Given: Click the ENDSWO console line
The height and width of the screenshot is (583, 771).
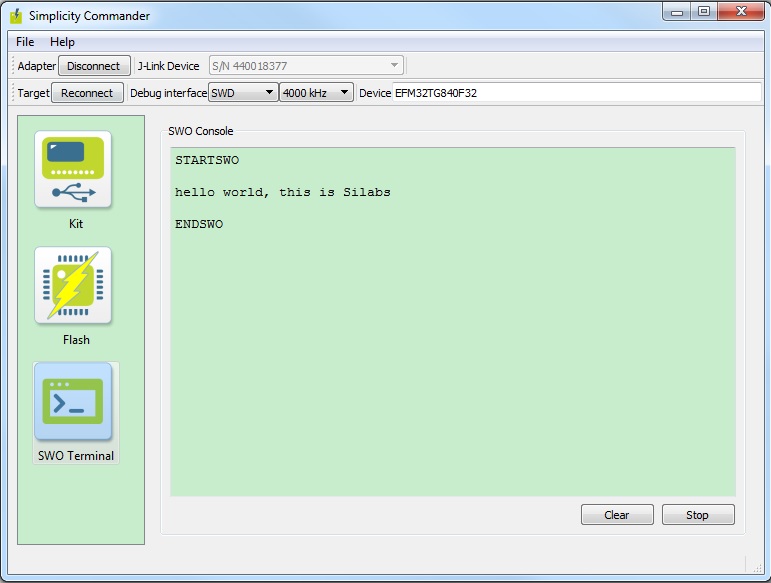Looking at the screenshot, I should [x=199, y=224].
